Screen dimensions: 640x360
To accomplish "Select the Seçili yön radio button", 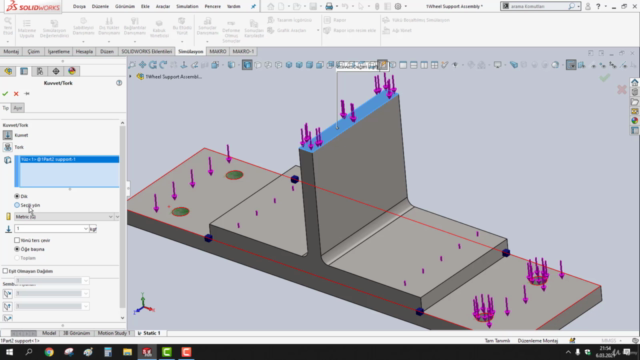I will 17,205.
